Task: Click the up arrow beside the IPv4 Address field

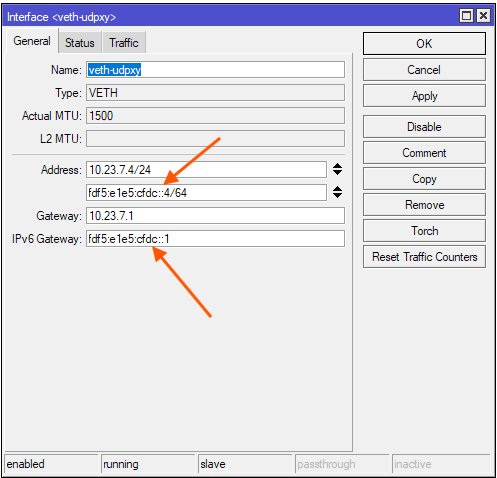Action: point(337,166)
